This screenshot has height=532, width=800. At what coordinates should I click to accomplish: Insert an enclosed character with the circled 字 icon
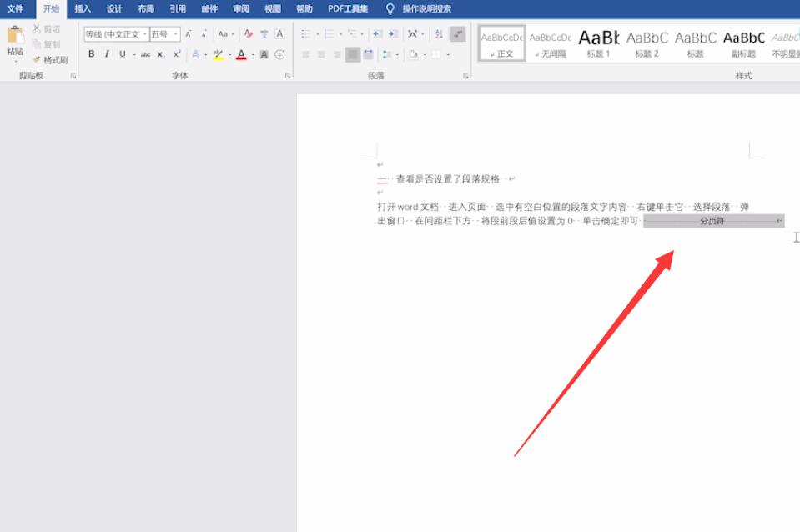[279, 54]
